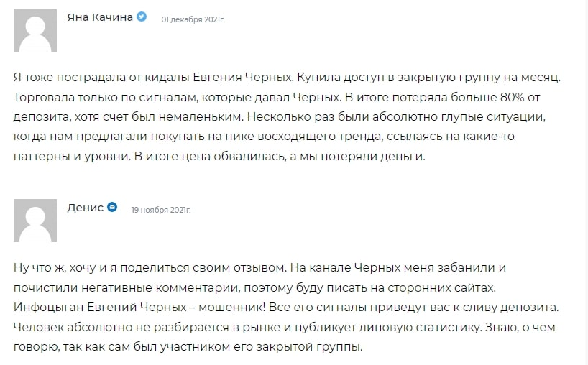Click the blue badge icon beside Денис
Image resolution: width=588 pixels, height=365 pixels.
pyautogui.click(x=112, y=208)
